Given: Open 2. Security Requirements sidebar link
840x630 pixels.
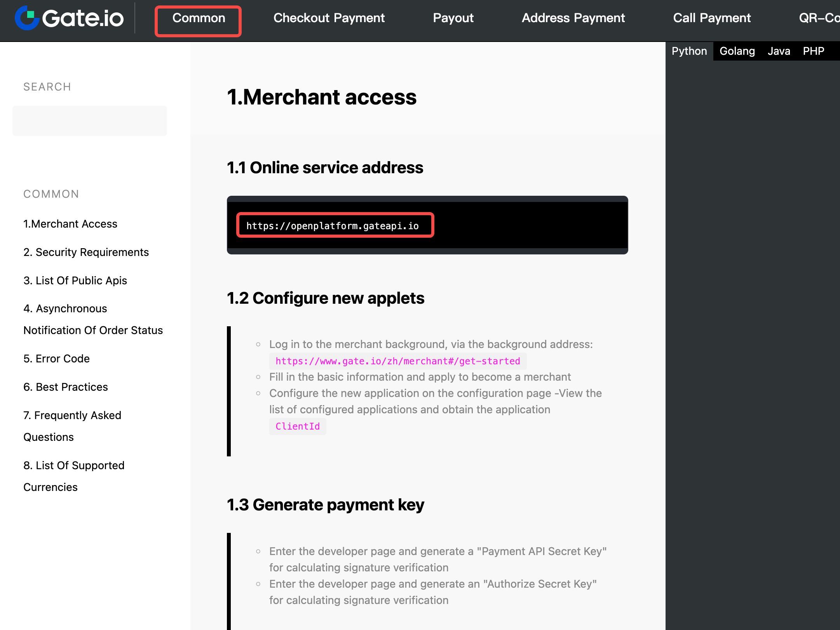Looking at the screenshot, I should (86, 252).
